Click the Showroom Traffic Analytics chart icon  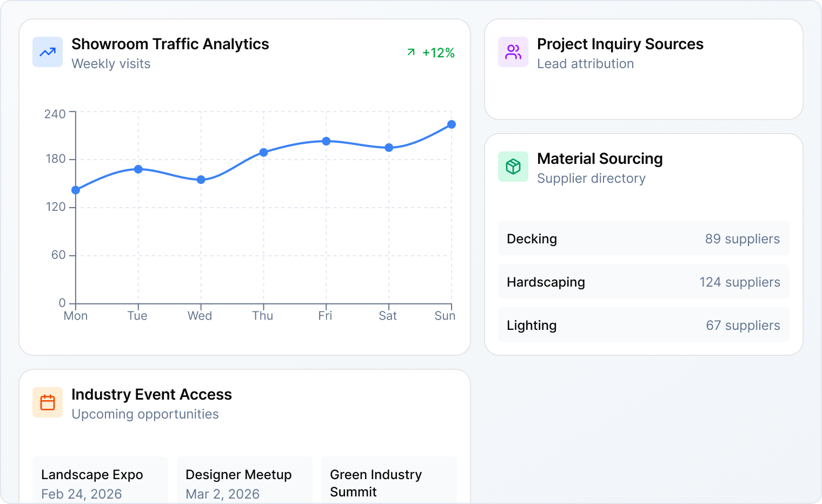pos(48,52)
